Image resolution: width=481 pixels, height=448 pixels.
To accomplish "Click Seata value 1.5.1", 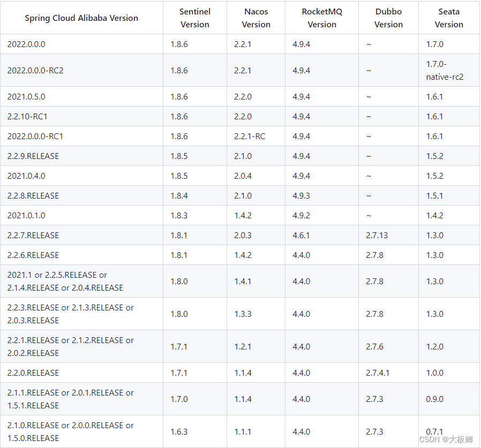I will pos(435,196).
